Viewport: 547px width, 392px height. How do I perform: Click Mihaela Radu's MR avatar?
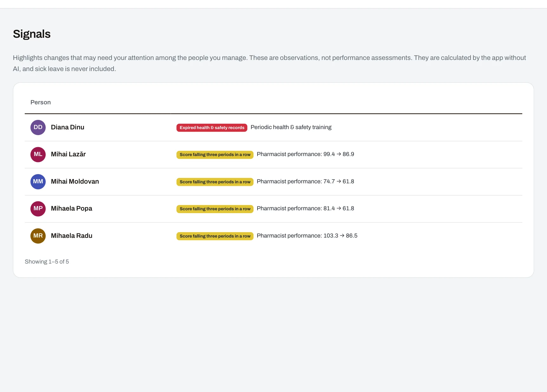[38, 236]
